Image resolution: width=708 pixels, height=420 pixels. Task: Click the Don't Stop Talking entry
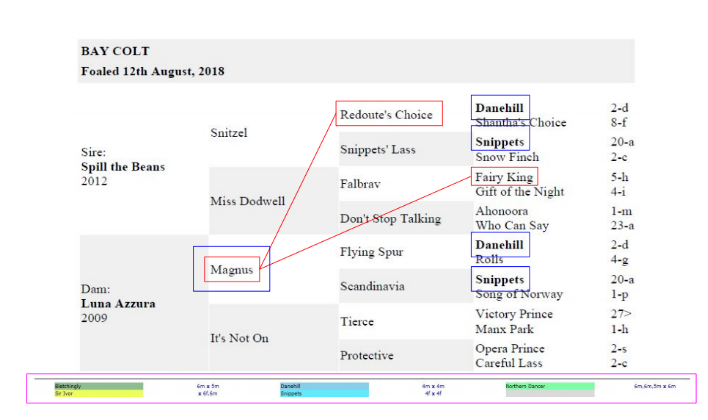[x=391, y=219]
